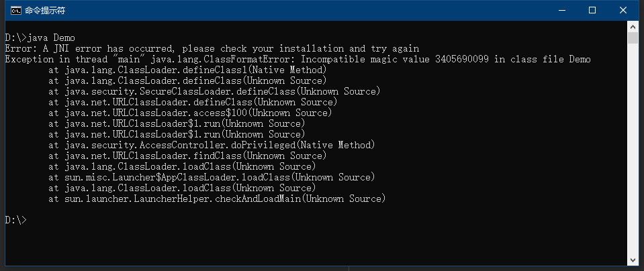Click the vertical scrollbar thumb
Screen dimensions: 644x271
pos(633,38)
